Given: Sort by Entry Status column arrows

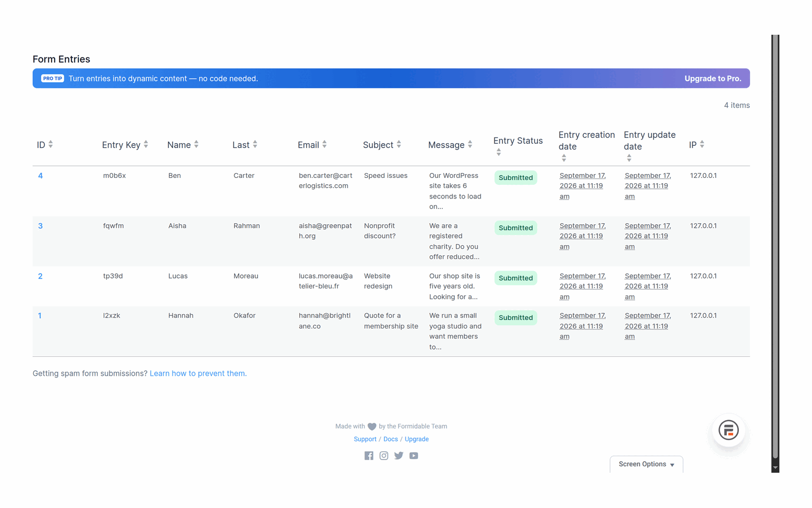Looking at the screenshot, I should [x=499, y=153].
